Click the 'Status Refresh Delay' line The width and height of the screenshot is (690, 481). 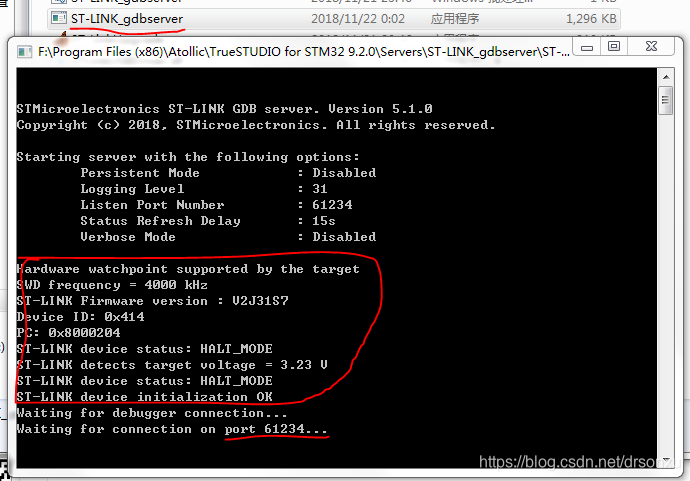click(x=208, y=221)
